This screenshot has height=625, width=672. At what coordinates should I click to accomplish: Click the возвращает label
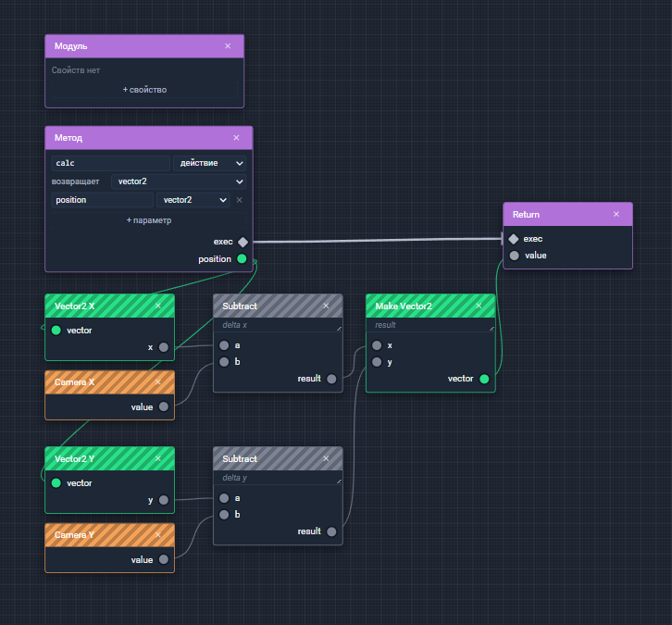pyautogui.click(x=75, y=181)
